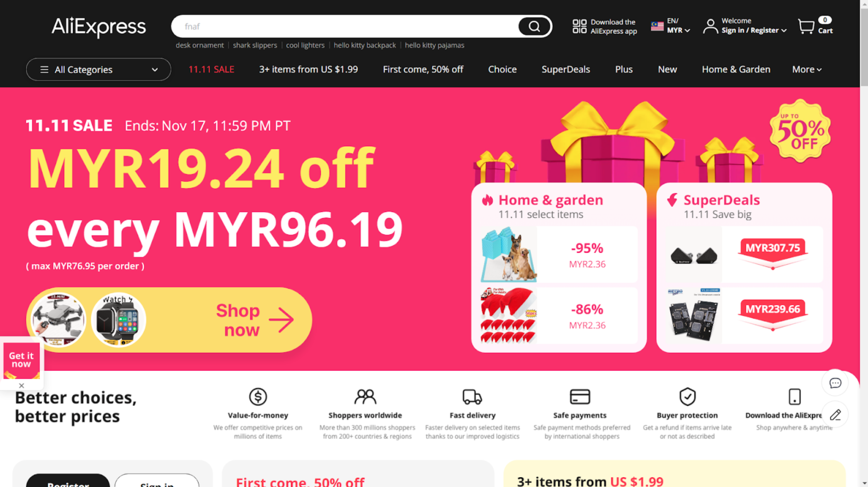The width and height of the screenshot is (868, 487).
Task: Expand the All Categories dropdown
Action: 99,70
